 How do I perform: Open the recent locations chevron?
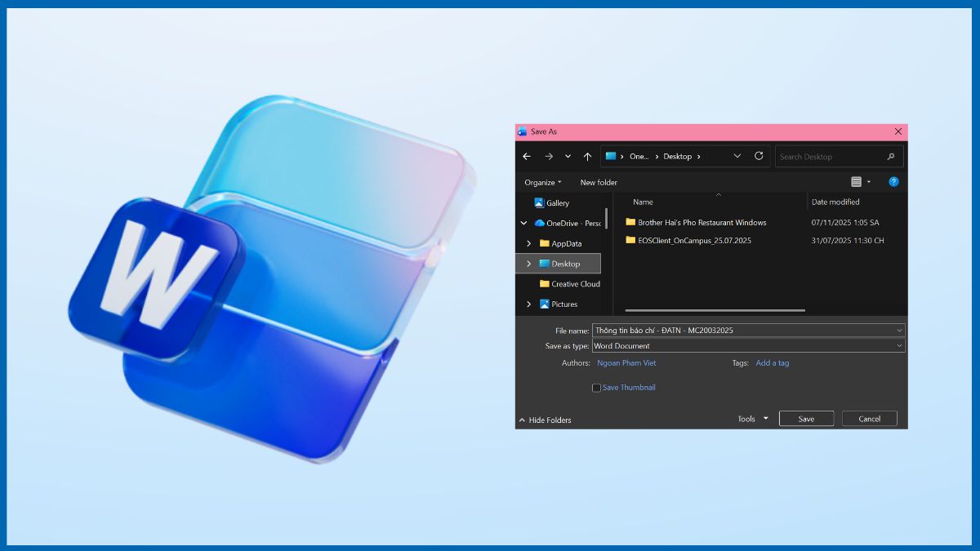(x=568, y=157)
